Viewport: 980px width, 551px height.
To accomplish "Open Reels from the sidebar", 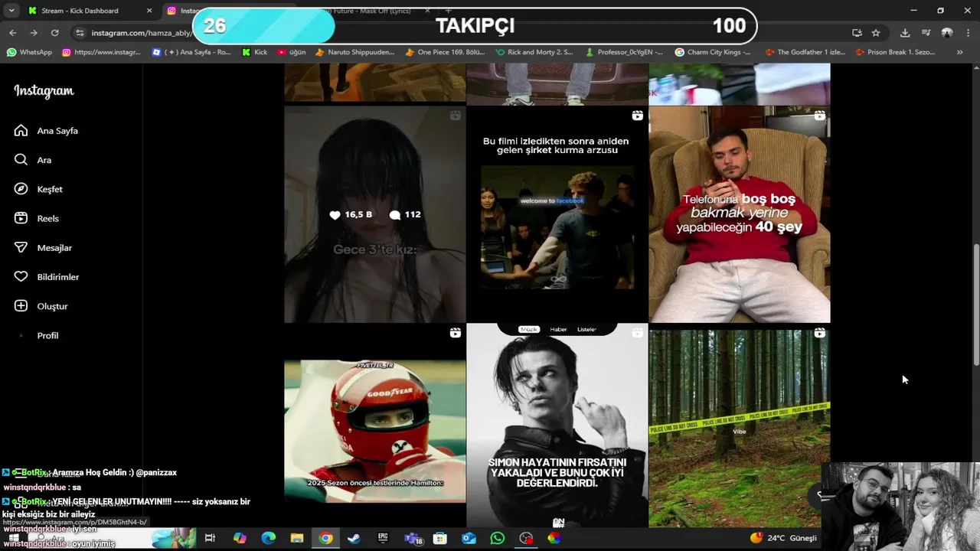I will pos(37,218).
